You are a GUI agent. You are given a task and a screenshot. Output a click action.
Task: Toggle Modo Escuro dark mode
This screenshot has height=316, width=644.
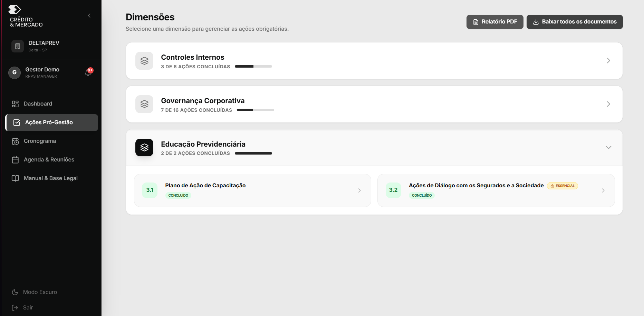click(34, 292)
